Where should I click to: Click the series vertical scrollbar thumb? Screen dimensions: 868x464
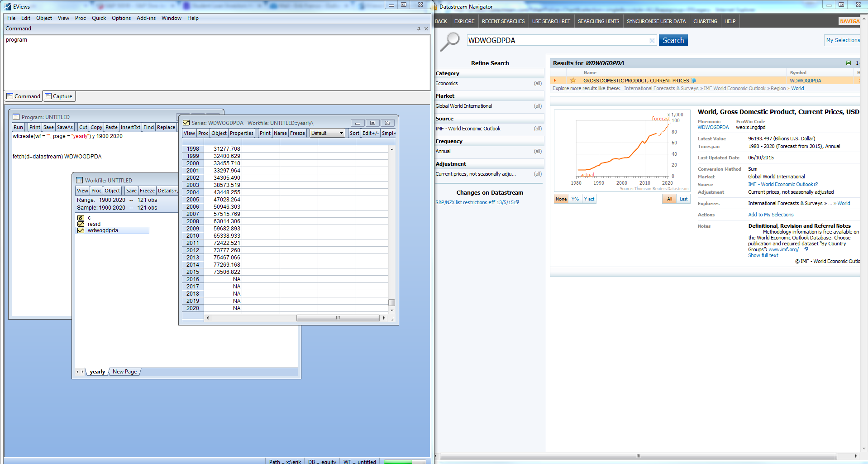(392, 302)
